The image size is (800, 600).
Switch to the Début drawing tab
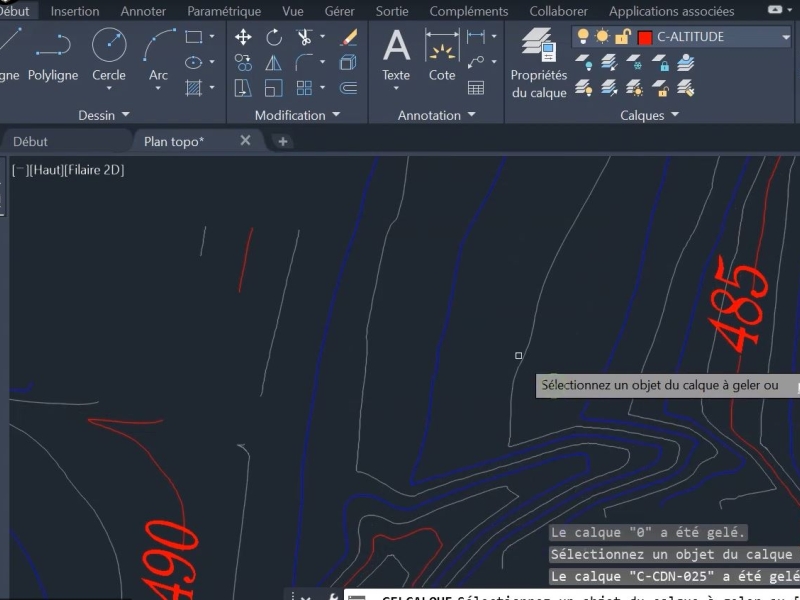pos(30,141)
